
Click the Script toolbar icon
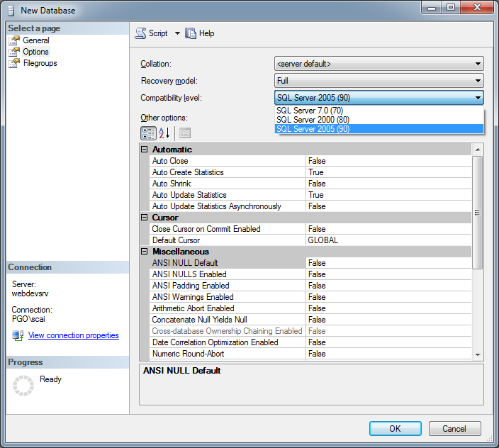[x=140, y=33]
